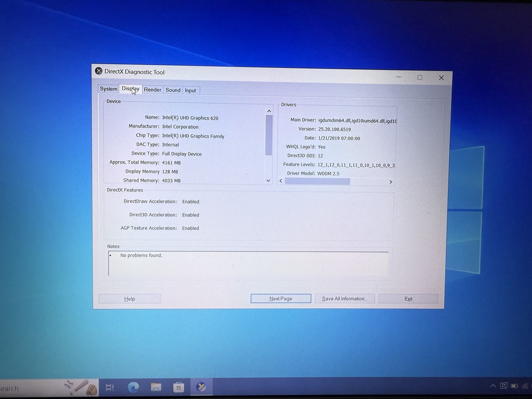Open the Sound tab

173,90
